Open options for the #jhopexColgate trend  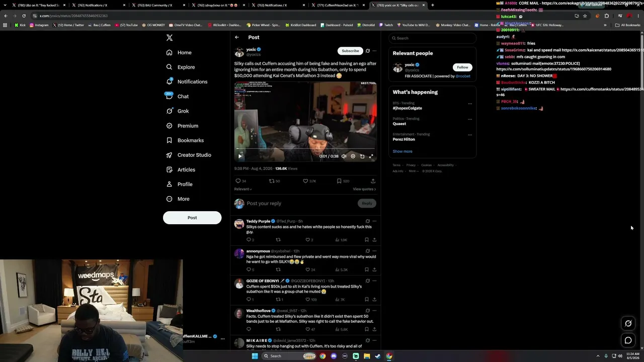pyautogui.click(x=470, y=104)
